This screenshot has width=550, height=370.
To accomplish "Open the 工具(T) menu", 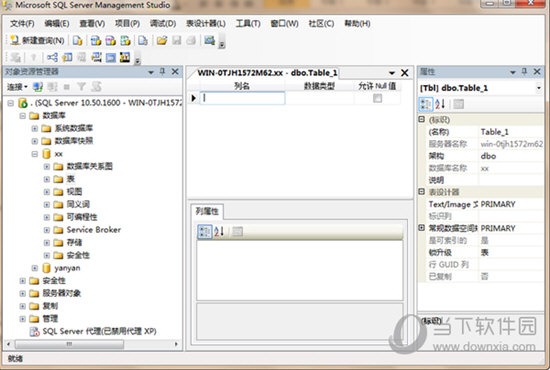I will [x=248, y=23].
